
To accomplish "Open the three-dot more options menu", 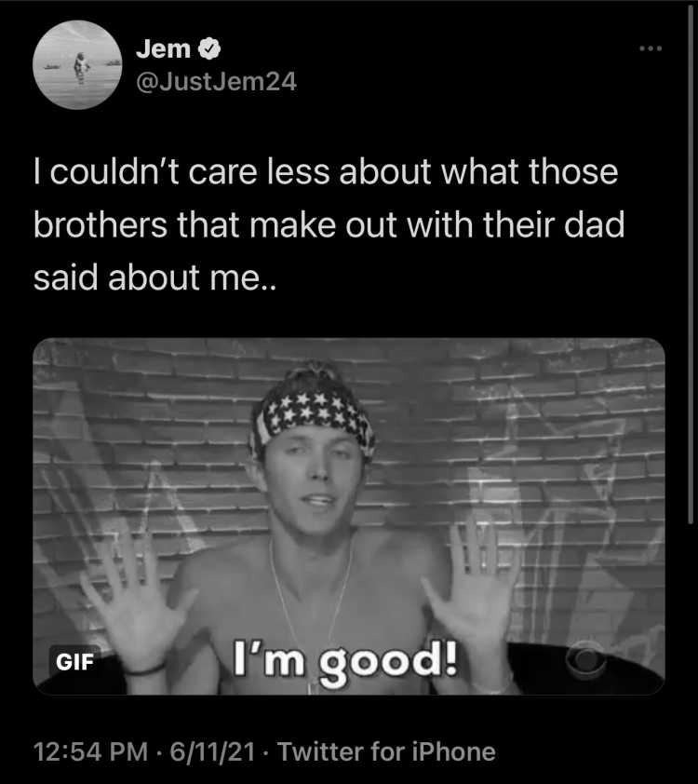I will [x=651, y=48].
